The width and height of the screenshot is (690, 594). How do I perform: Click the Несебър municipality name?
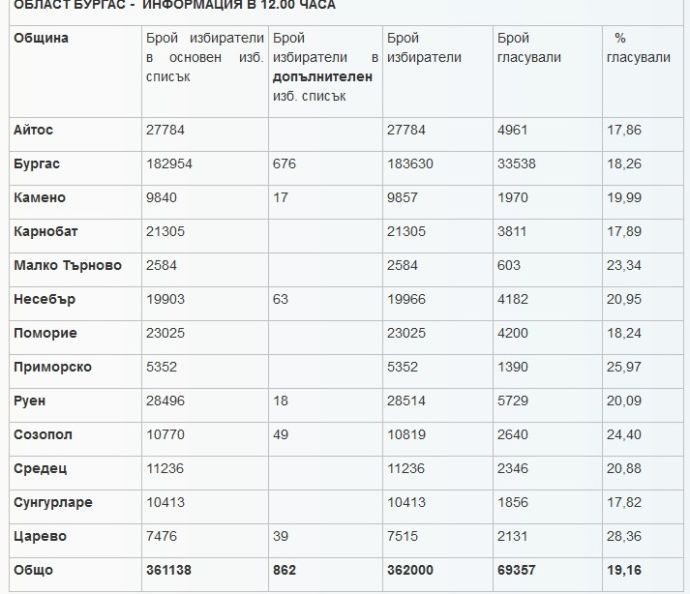click(45, 300)
